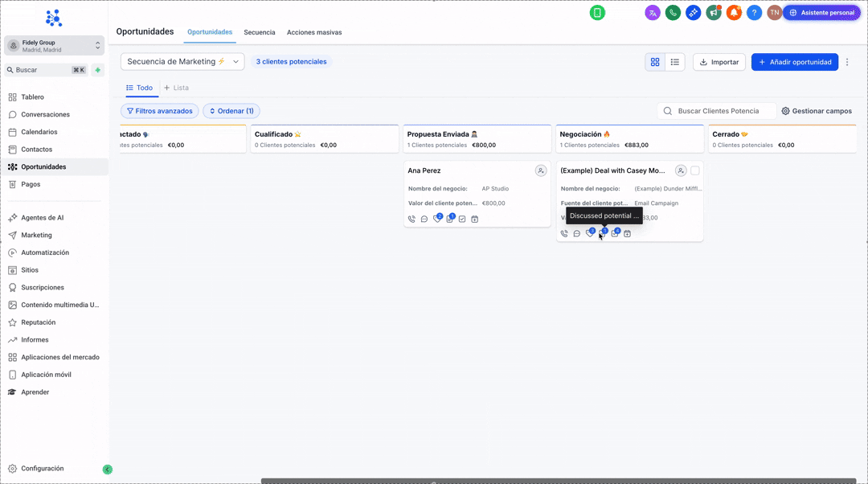This screenshot has width=868, height=484.
Task: Open the Secuencia de Marketing pipeline dropdown
Action: [x=182, y=62]
